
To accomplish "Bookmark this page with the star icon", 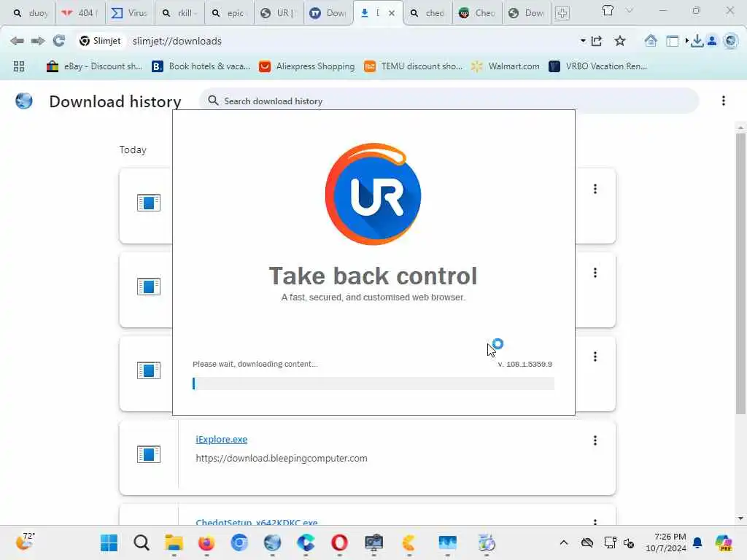I will [x=619, y=41].
